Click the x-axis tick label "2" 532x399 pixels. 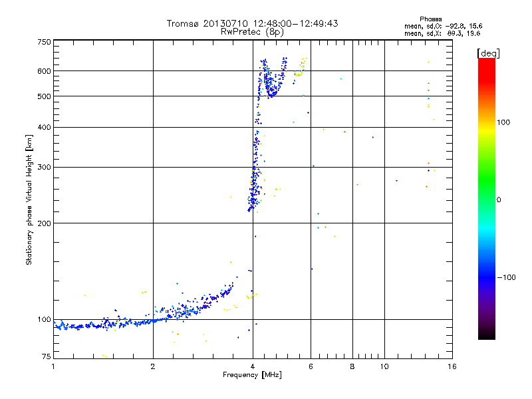pos(153,366)
